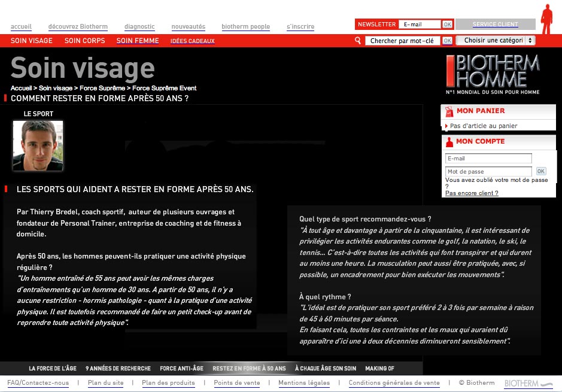Click the Mon Panier shopping bag icon
The width and height of the screenshot is (562, 392).
pyautogui.click(x=449, y=111)
